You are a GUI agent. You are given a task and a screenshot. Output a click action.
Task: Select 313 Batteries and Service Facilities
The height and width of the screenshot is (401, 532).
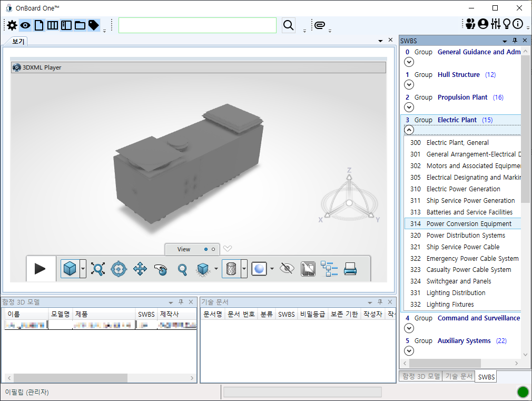[463, 212]
